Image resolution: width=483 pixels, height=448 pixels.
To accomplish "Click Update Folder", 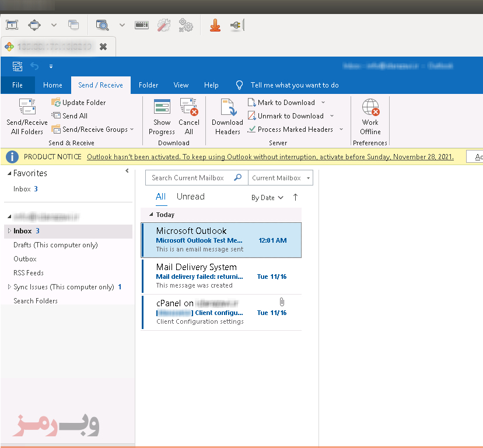I will coord(79,103).
